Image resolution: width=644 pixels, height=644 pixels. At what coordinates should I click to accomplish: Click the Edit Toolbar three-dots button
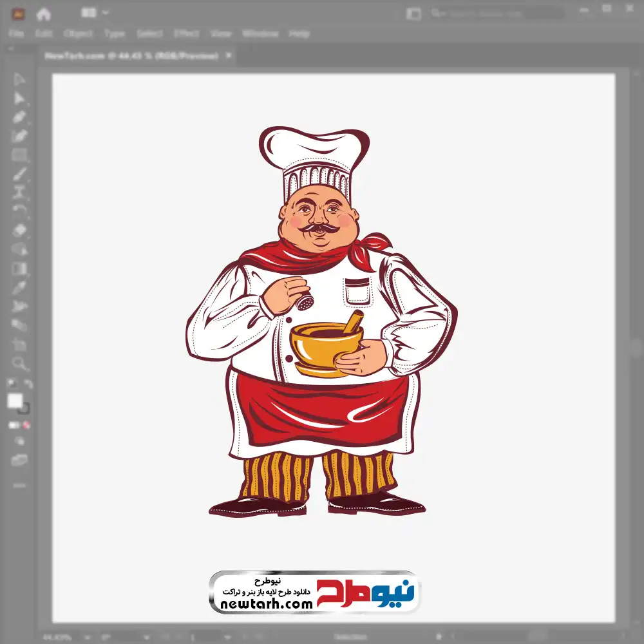point(19,484)
